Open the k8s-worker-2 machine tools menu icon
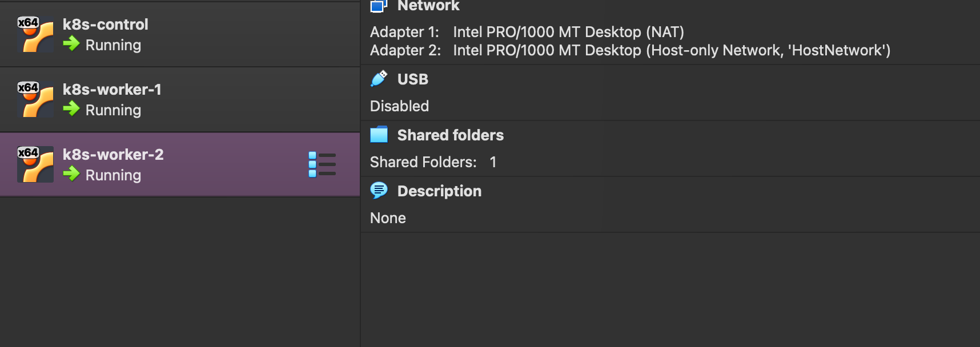This screenshot has width=980, height=347. click(x=322, y=164)
